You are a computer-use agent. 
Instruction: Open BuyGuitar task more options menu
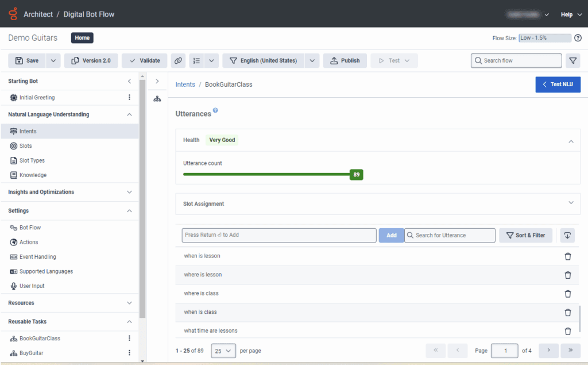pos(129,353)
